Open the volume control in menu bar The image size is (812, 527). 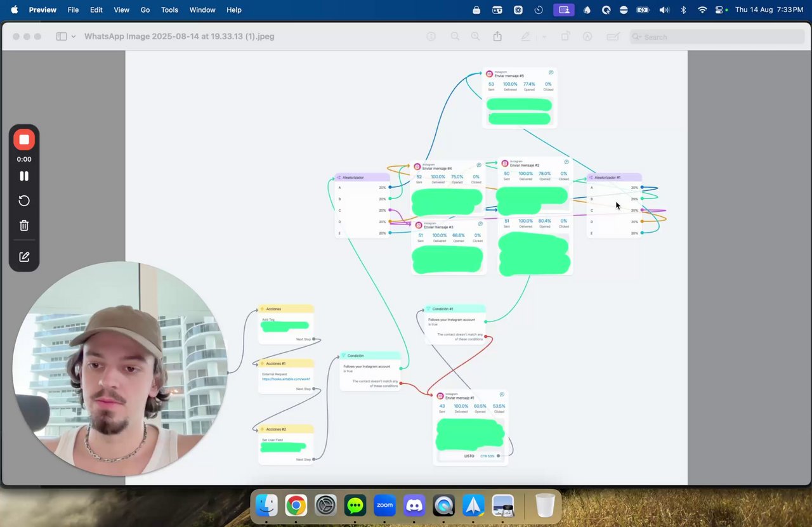click(664, 10)
